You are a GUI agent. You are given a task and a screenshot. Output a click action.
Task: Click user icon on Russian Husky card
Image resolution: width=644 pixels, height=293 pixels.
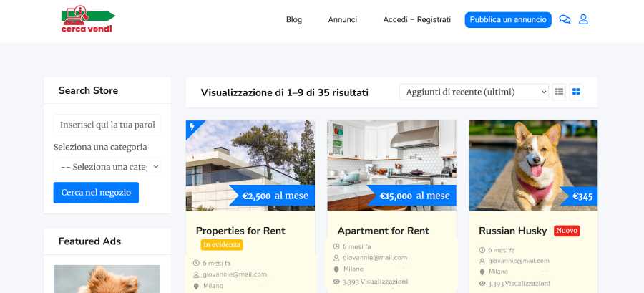482,261
